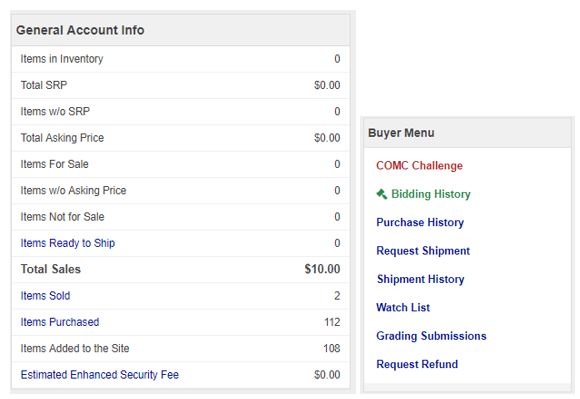
Task: Click the Request Refund link
Action: coord(417,364)
